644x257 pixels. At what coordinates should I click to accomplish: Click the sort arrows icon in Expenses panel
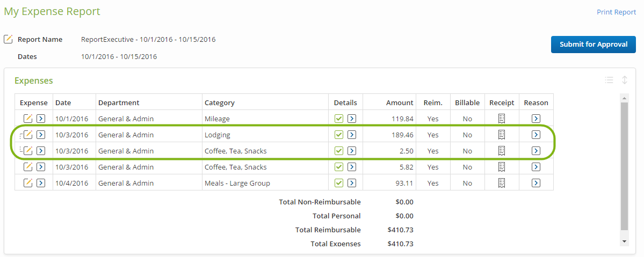coord(625,80)
